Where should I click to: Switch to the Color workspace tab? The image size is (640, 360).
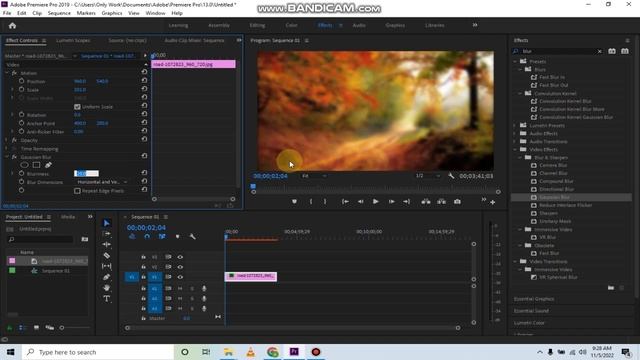pyautogui.click(x=291, y=25)
